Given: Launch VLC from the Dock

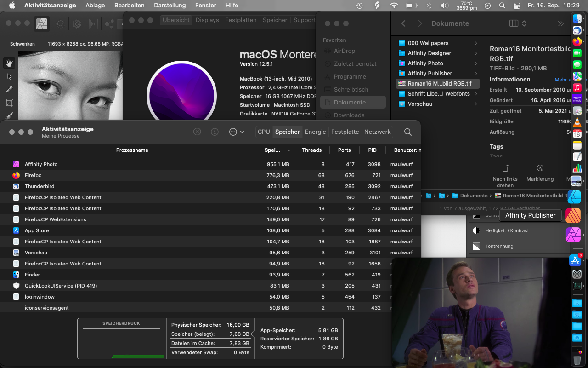Looking at the screenshot, I should tap(577, 122).
